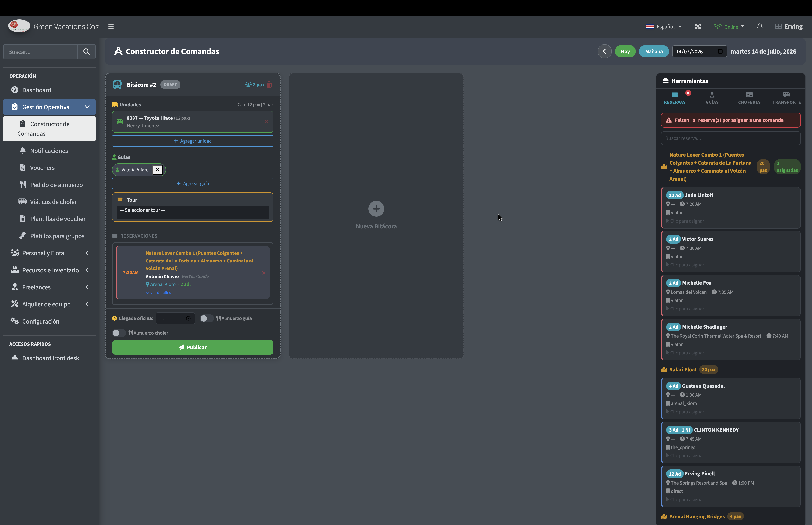Go to previous day arrow button
Viewport: 812px width, 525px height.
click(x=604, y=52)
